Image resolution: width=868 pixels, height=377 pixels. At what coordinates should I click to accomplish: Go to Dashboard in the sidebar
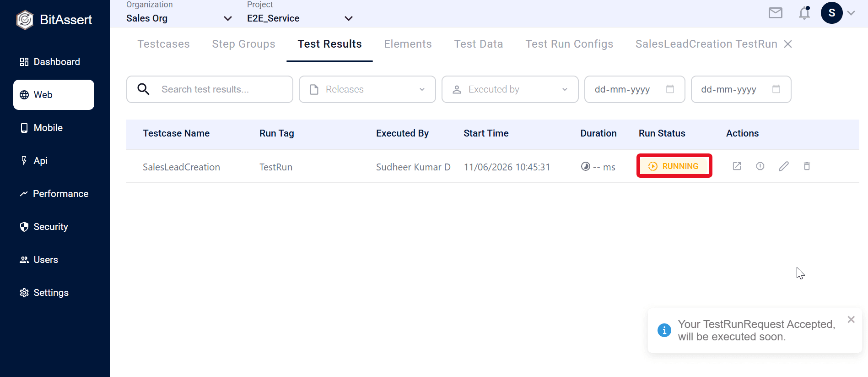[54, 62]
